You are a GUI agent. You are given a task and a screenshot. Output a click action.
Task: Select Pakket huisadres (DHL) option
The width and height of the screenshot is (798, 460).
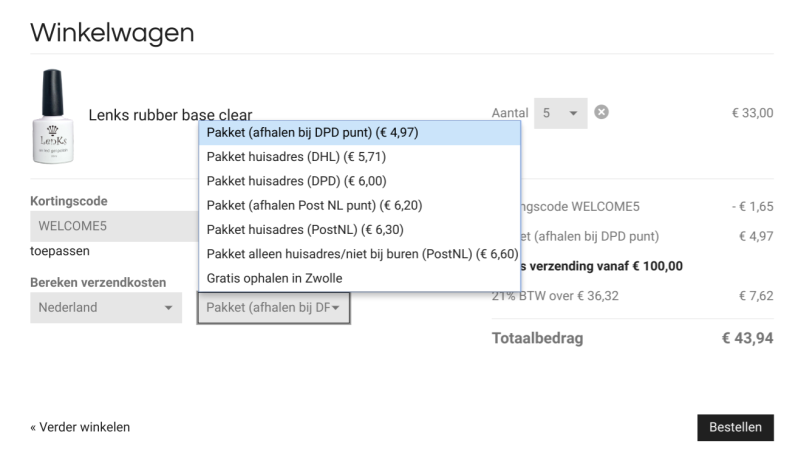[x=296, y=157]
